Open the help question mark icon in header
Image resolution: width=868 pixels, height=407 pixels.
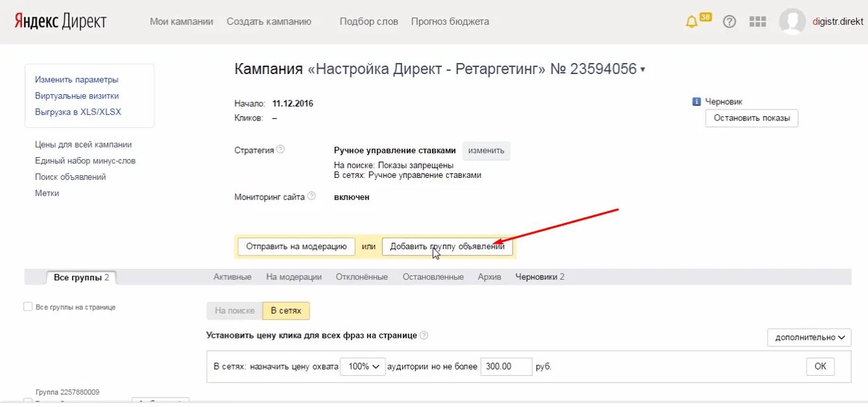coord(729,21)
